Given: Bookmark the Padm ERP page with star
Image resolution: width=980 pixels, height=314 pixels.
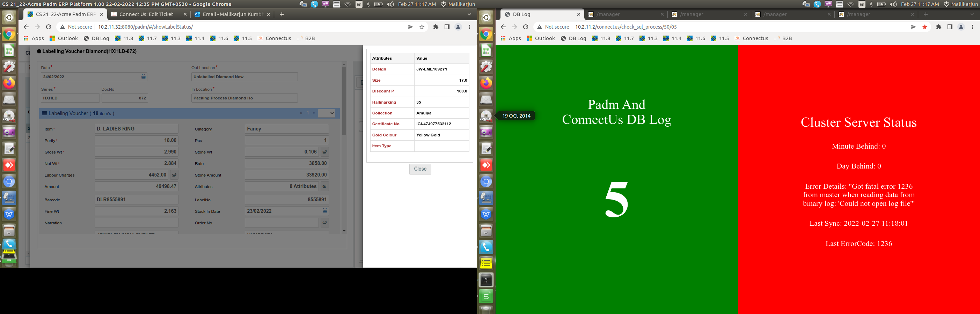Looking at the screenshot, I should click(x=422, y=27).
